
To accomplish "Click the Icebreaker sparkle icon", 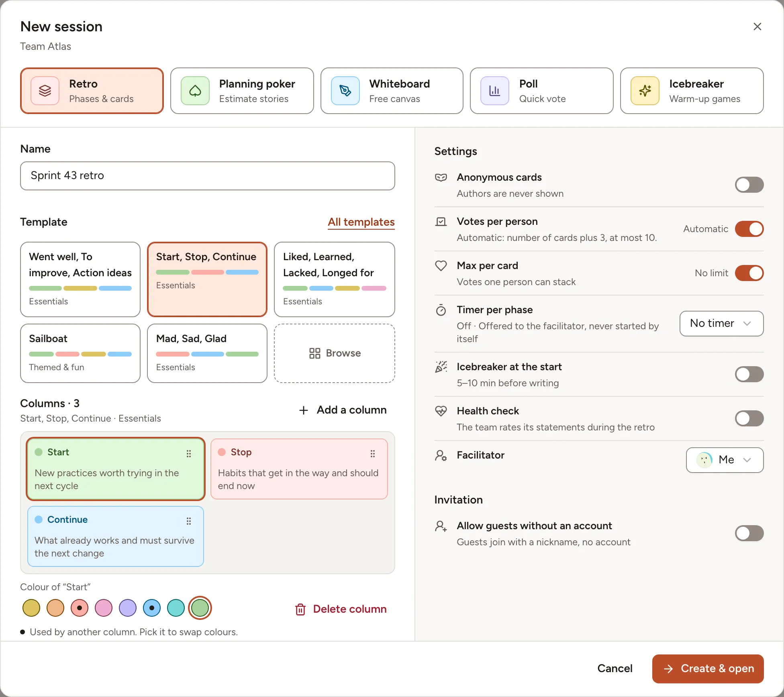I will point(645,91).
